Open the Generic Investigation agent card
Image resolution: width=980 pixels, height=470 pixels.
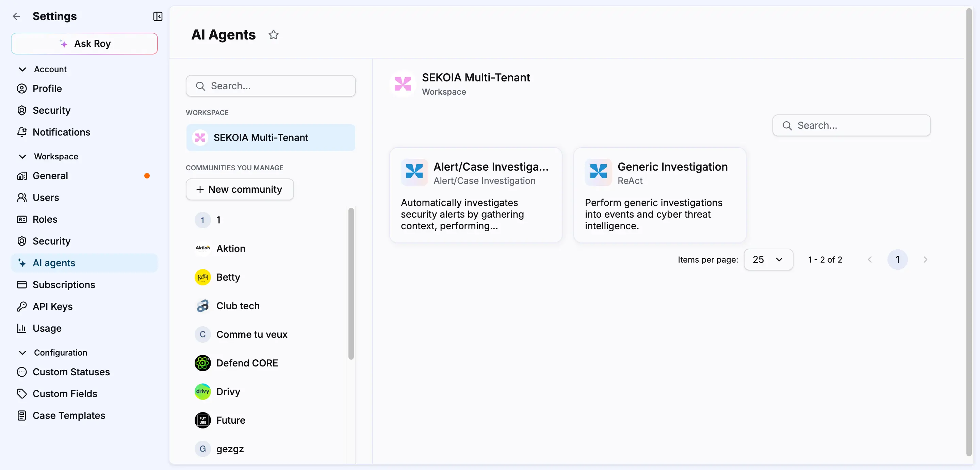660,195
